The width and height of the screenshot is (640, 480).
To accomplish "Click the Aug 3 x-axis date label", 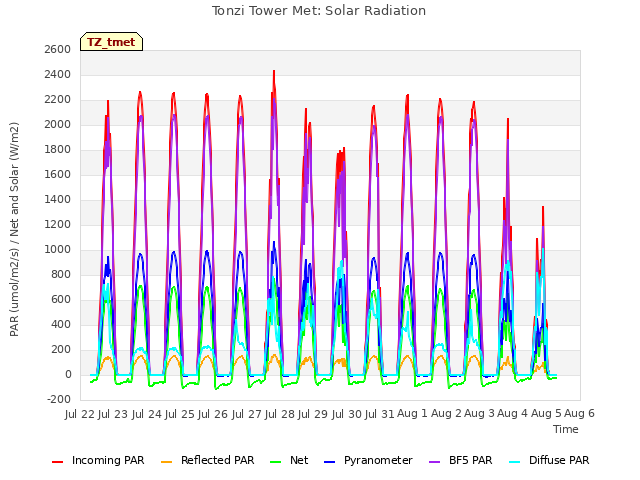I will click(480, 414).
